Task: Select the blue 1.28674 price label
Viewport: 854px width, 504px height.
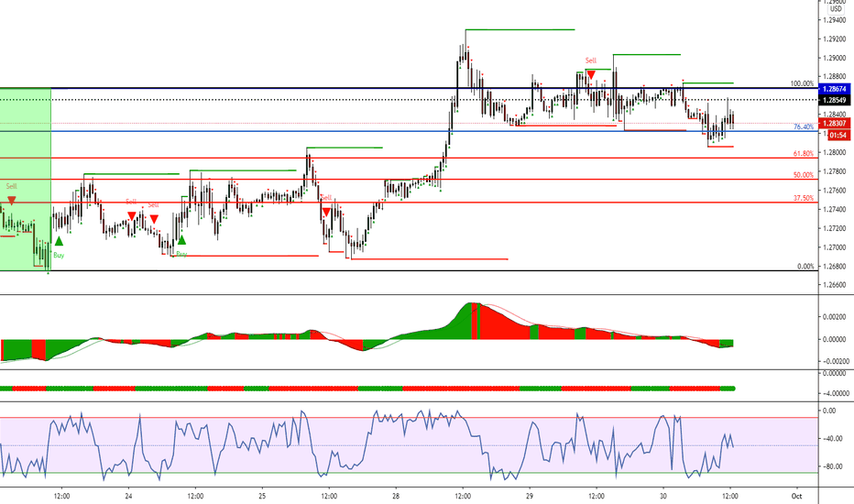Action: coord(835,89)
